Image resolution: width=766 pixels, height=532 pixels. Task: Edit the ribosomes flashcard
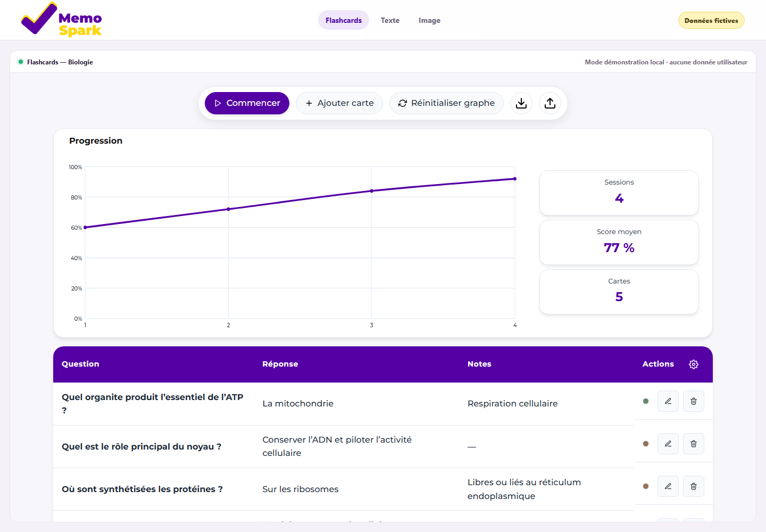pos(668,486)
